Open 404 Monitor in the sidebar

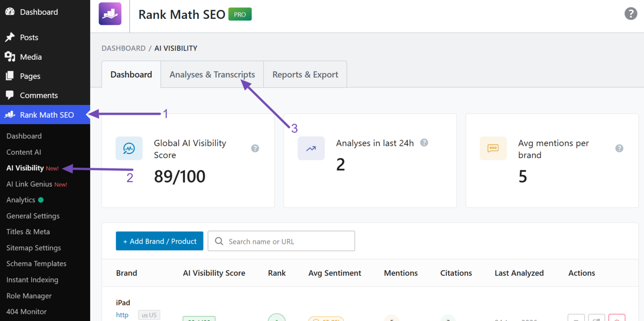pos(27,311)
